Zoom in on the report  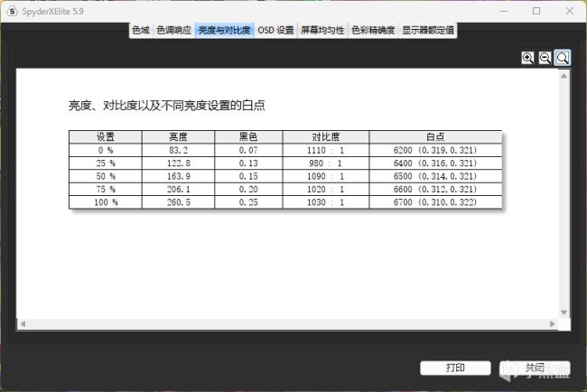[x=528, y=58]
